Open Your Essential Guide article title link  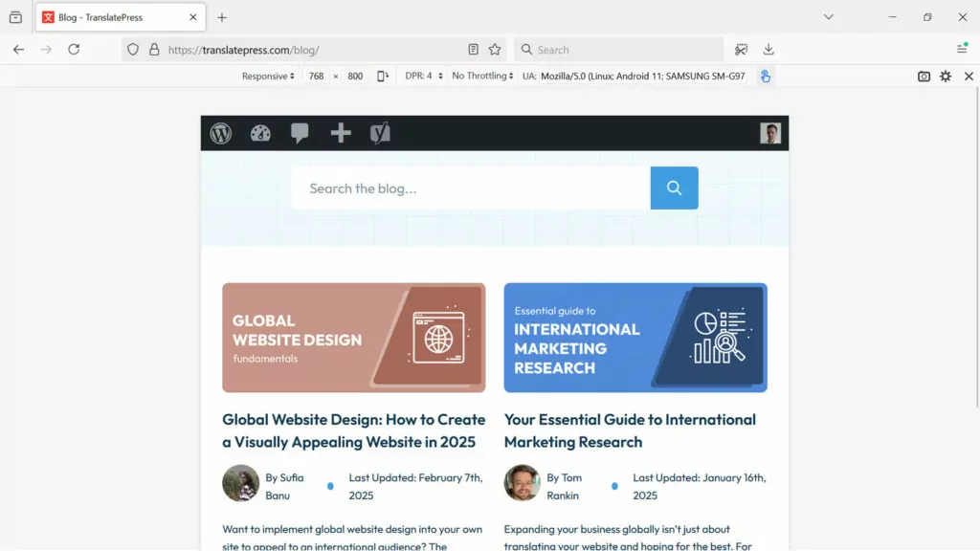630,430
